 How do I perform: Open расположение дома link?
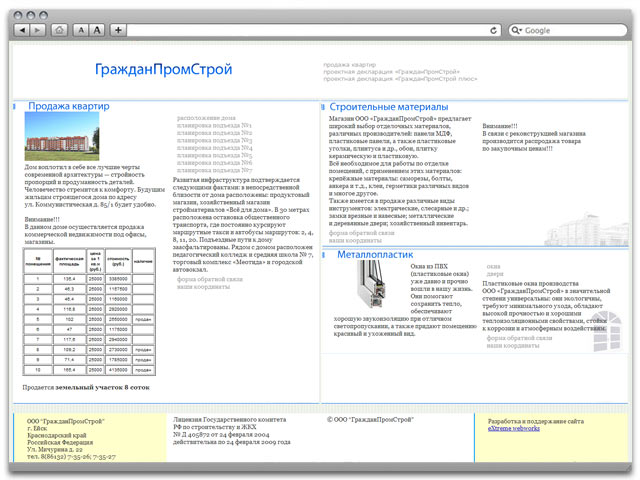[206, 118]
